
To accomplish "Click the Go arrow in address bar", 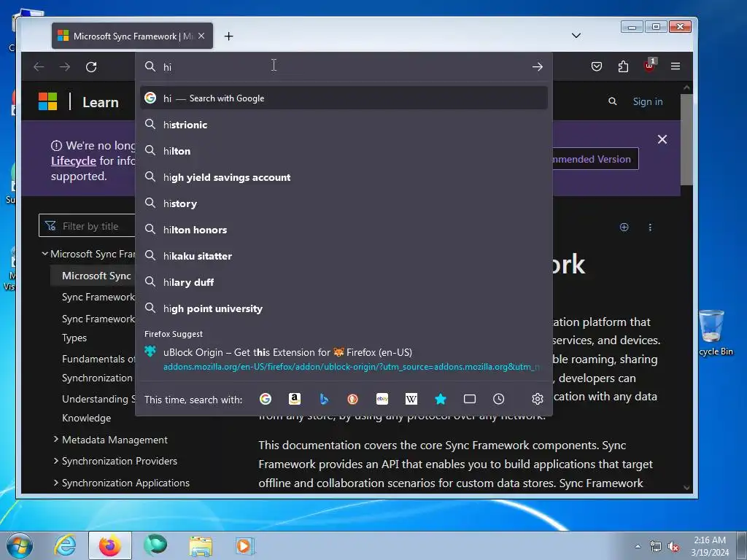I will [x=538, y=66].
